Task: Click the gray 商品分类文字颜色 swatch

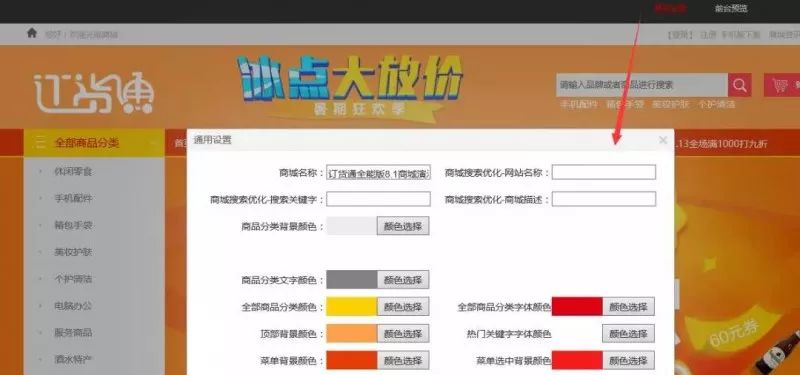Action: (352, 280)
